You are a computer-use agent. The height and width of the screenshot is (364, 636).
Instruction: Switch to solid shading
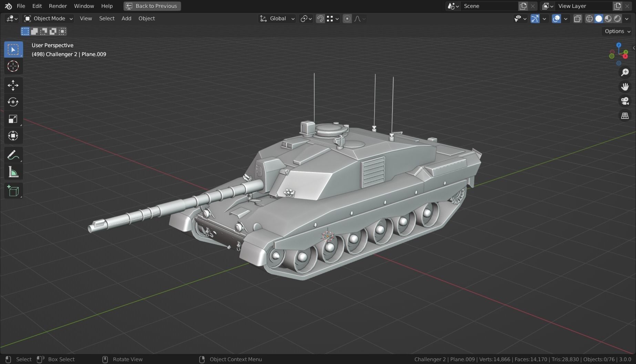click(599, 19)
